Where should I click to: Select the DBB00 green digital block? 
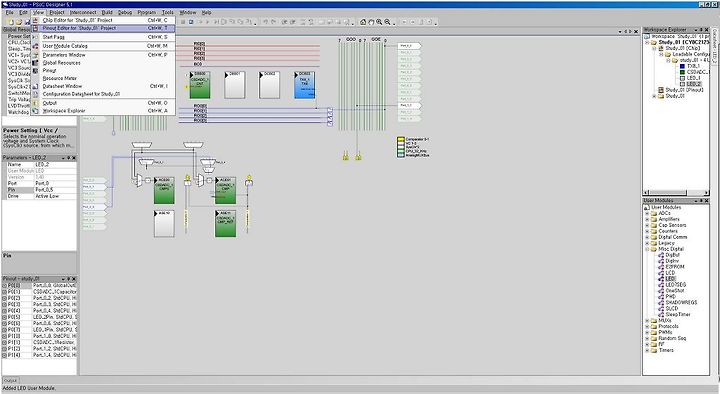click(200, 85)
